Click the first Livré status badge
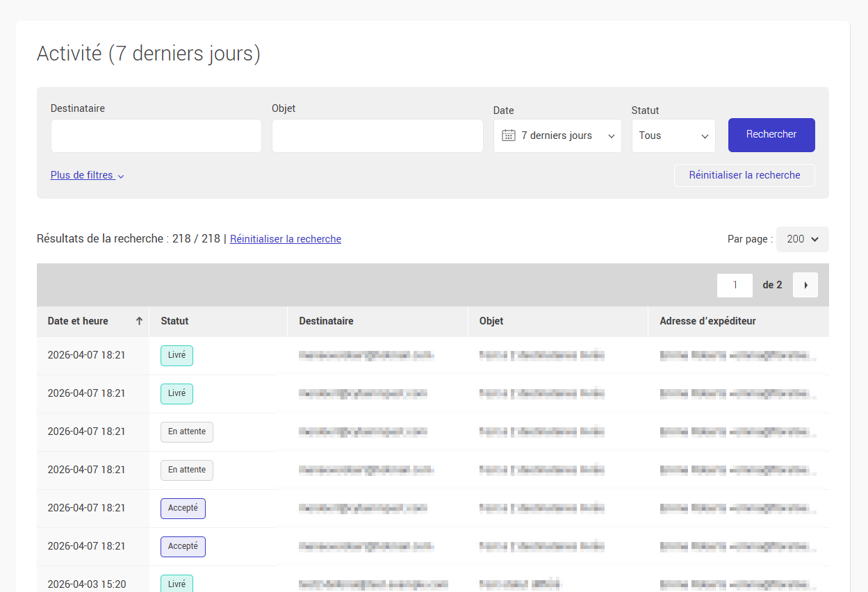The image size is (868, 592). click(x=177, y=355)
